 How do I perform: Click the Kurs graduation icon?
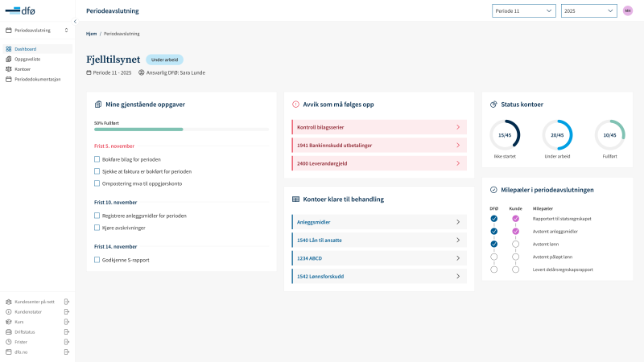9,322
